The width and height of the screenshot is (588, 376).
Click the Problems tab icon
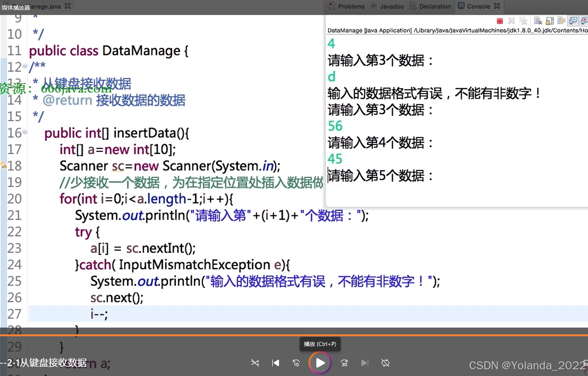pos(331,6)
